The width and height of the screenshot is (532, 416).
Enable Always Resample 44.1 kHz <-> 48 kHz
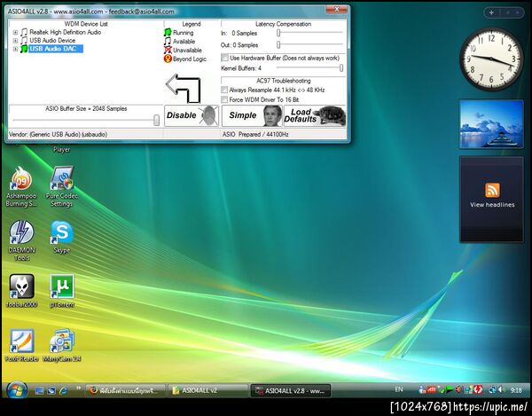(224, 90)
